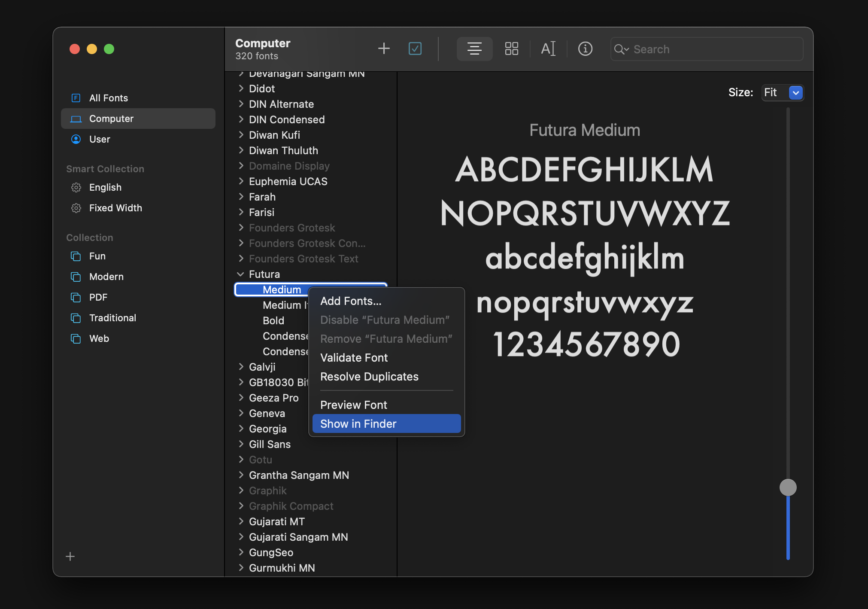Expand Diwan Kufi family chevron
This screenshot has height=609, width=868.
241,135
